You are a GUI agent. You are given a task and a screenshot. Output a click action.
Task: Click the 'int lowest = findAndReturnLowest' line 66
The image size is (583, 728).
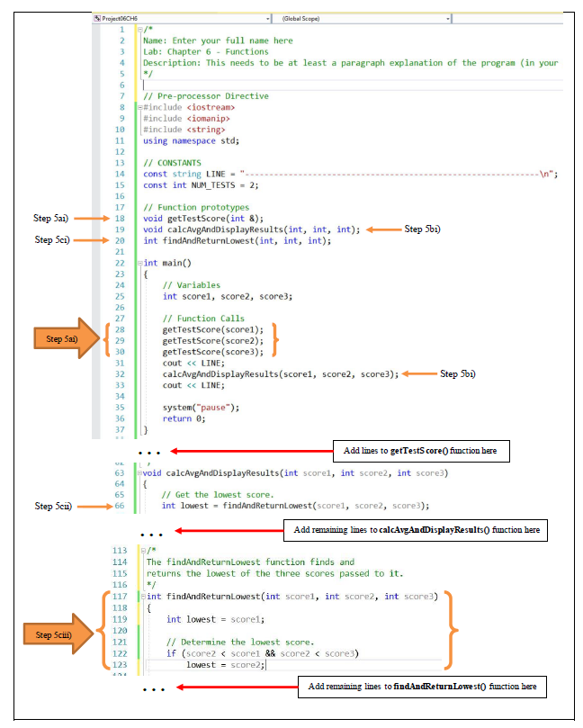click(x=296, y=506)
